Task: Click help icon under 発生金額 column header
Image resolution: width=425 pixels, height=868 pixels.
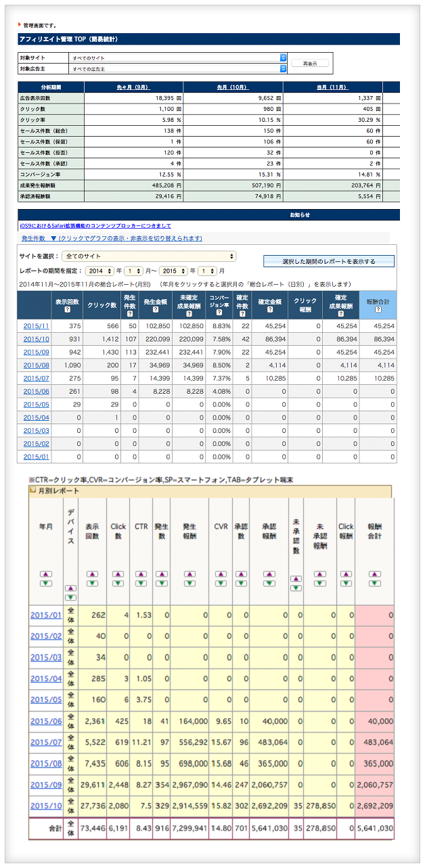Action: click(x=155, y=310)
